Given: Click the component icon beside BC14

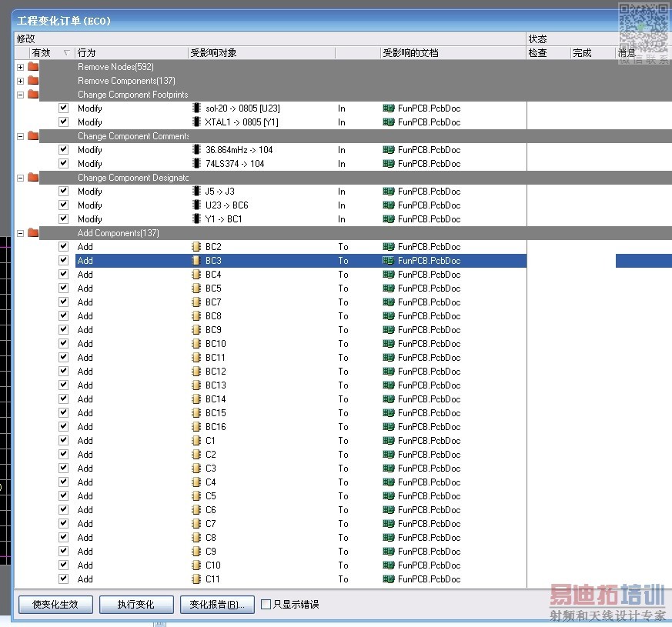Looking at the screenshot, I should tap(196, 399).
